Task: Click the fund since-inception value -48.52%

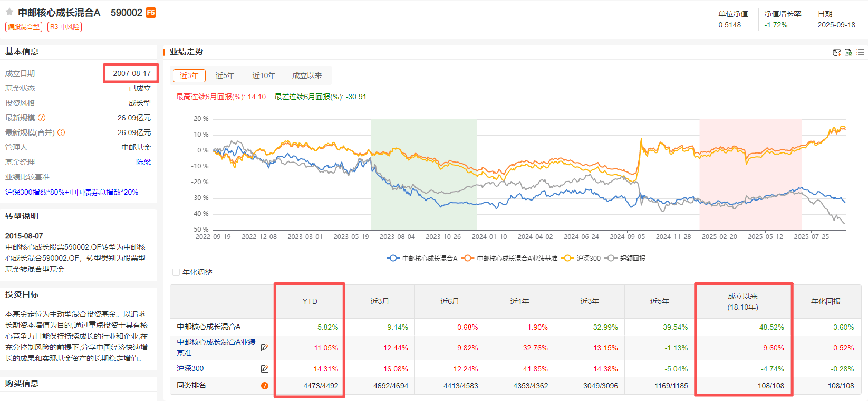Action: [770, 327]
